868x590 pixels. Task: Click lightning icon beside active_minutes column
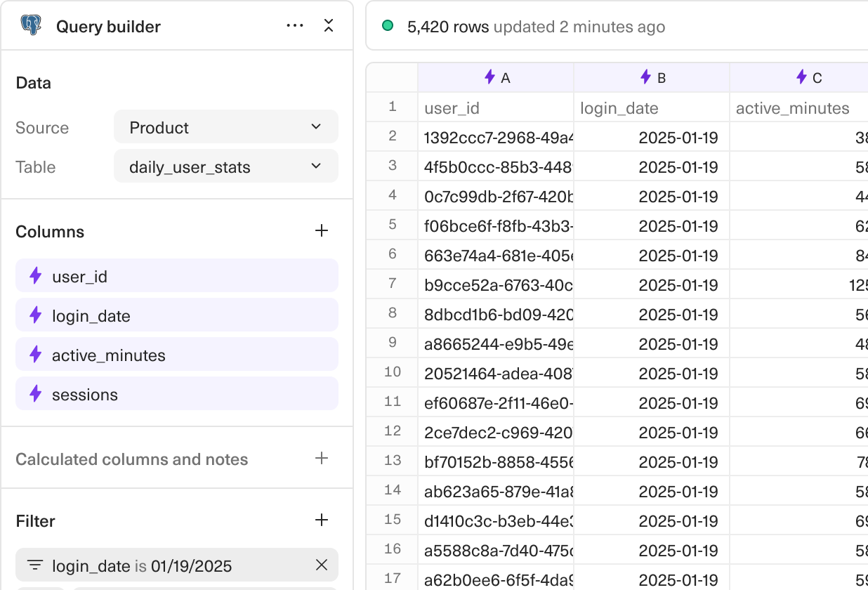pyautogui.click(x=36, y=355)
